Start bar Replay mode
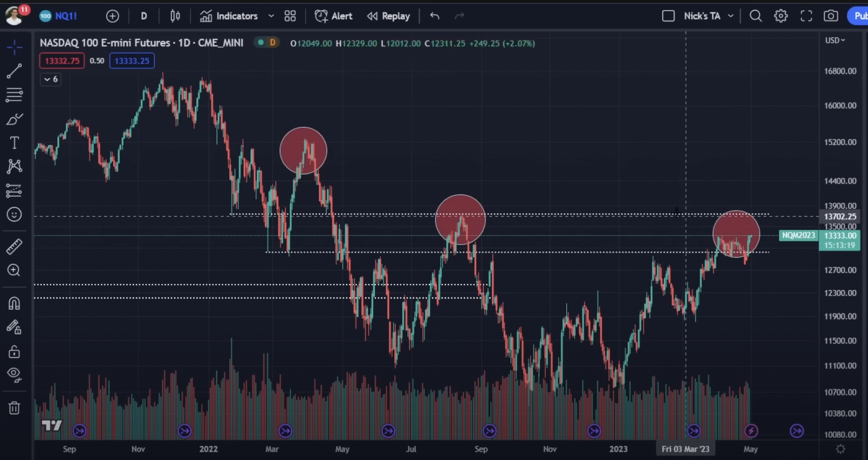Screen dimensions: 868x460 [x=388, y=16]
